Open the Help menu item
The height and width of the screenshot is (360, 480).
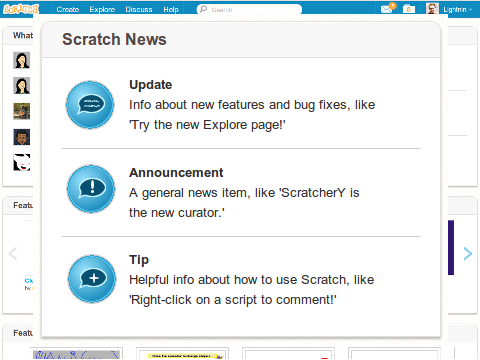click(171, 10)
